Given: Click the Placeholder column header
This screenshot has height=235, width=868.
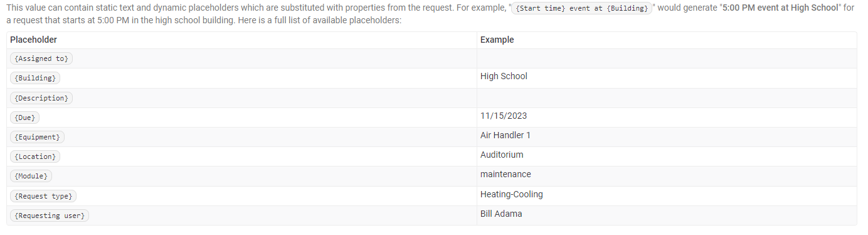Looking at the screenshot, I should tap(33, 40).
